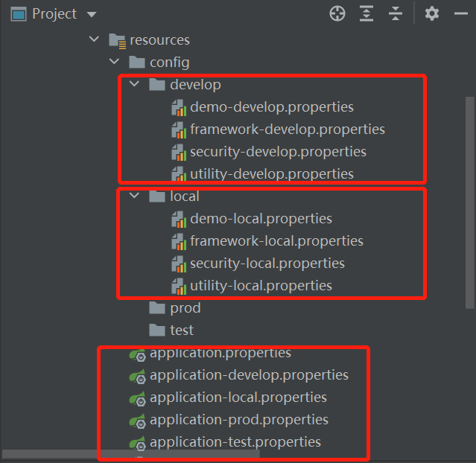Select 'application-develop.properties' file name
The height and width of the screenshot is (463, 476).
coord(249,375)
